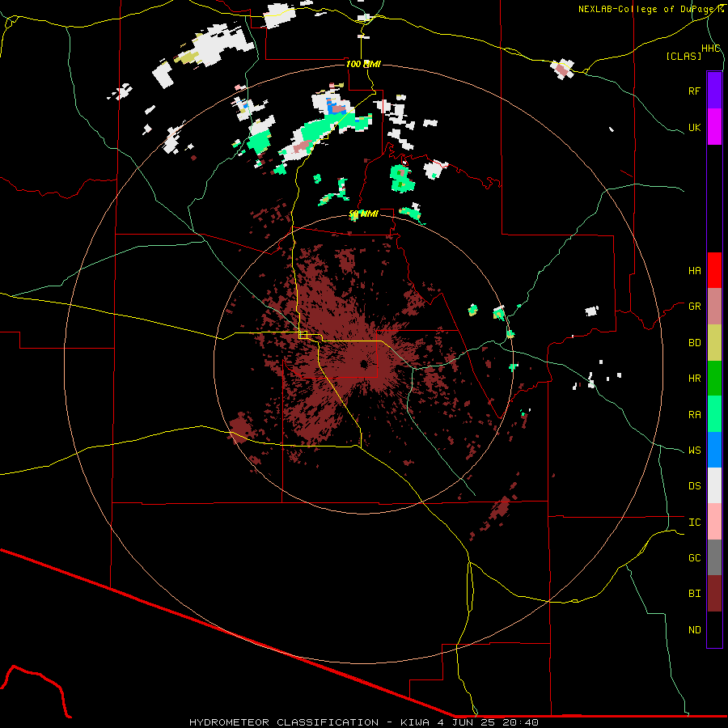Viewport: 728px width, 728px height.
Task: Click the GC gray legend color swatch
Action: [x=714, y=557]
